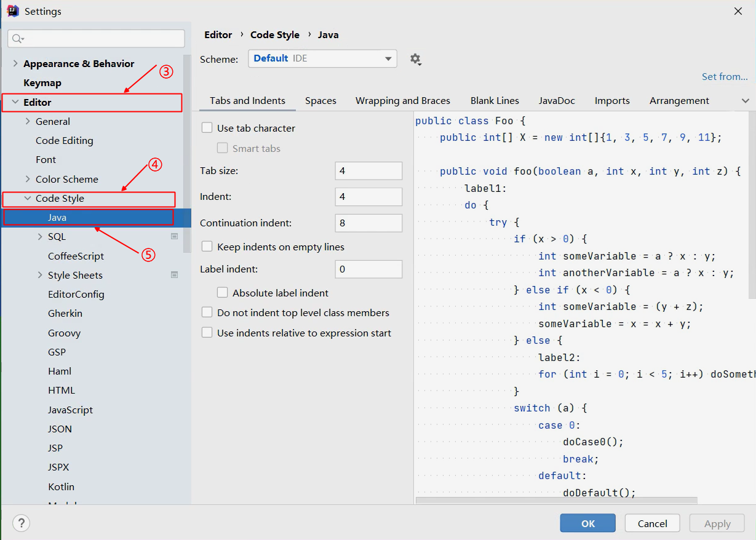This screenshot has height=540, width=756.
Task: Click the help question mark icon
Action: click(21, 523)
